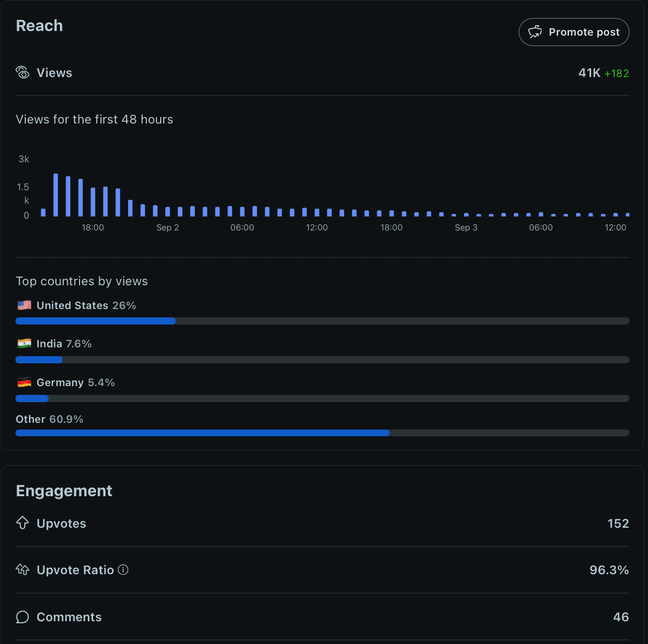This screenshot has height=644, width=648.
Task: Click the Upvote Ratio double-arrow icon
Action: coord(23,570)
